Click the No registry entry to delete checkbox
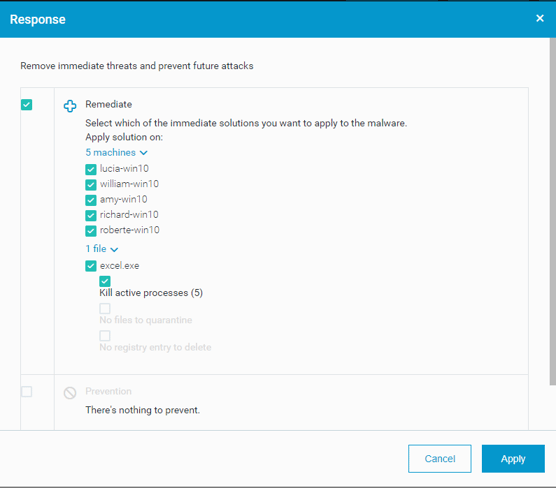The height and width of the screenshot is (488, 556). coord(105,336)
